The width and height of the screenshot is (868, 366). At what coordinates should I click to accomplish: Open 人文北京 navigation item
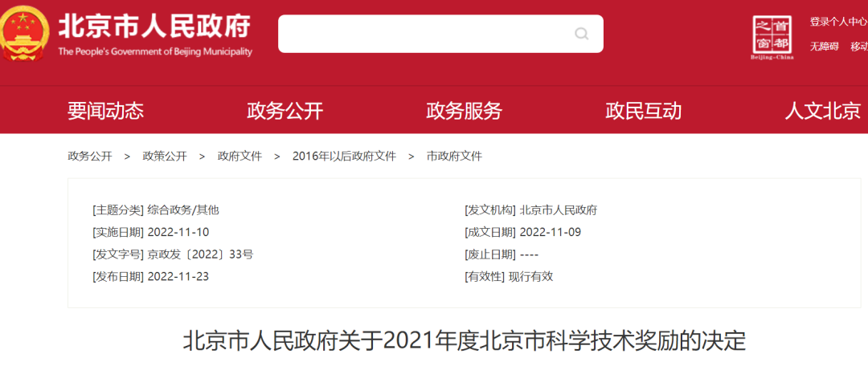coord(822,111)
